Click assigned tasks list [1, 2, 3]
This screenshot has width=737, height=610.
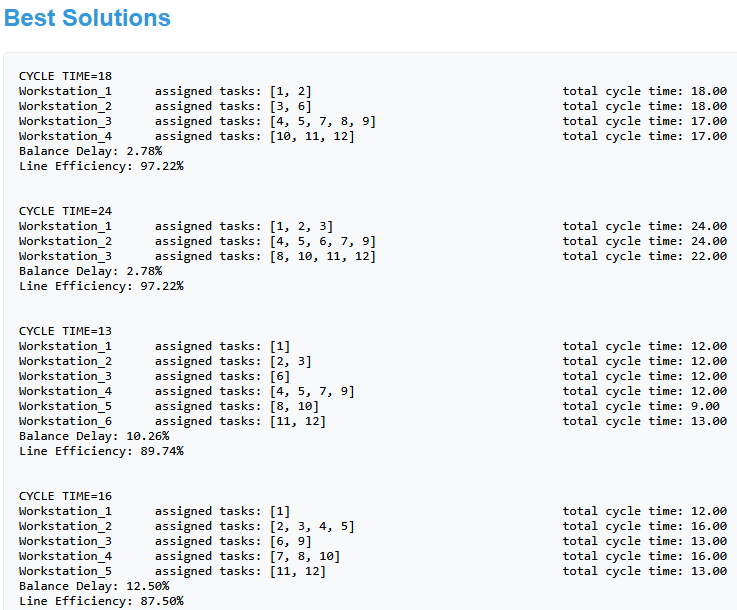(x=300, y=226)
